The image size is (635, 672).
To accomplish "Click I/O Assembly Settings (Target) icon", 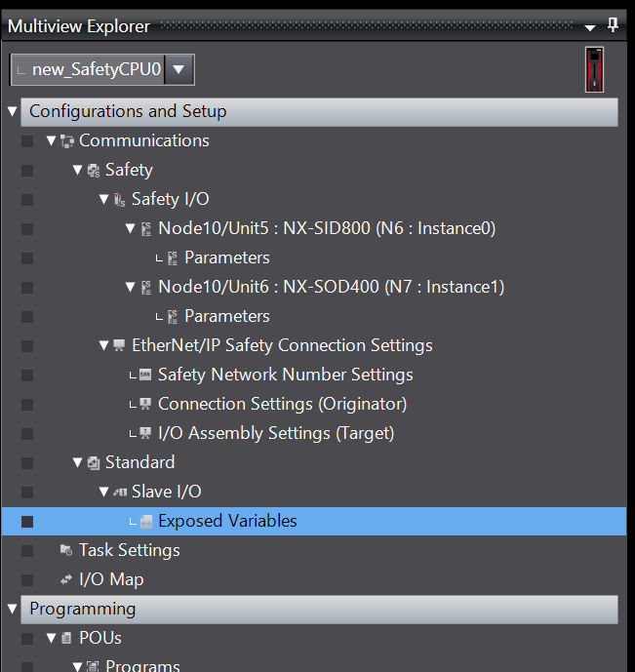I will point(145,433).
